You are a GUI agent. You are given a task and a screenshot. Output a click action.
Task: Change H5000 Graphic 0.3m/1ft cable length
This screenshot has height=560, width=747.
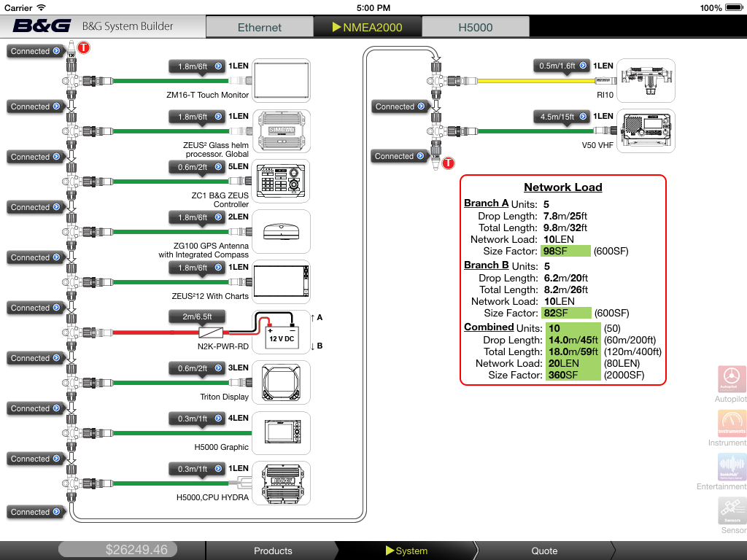(198, 419)
